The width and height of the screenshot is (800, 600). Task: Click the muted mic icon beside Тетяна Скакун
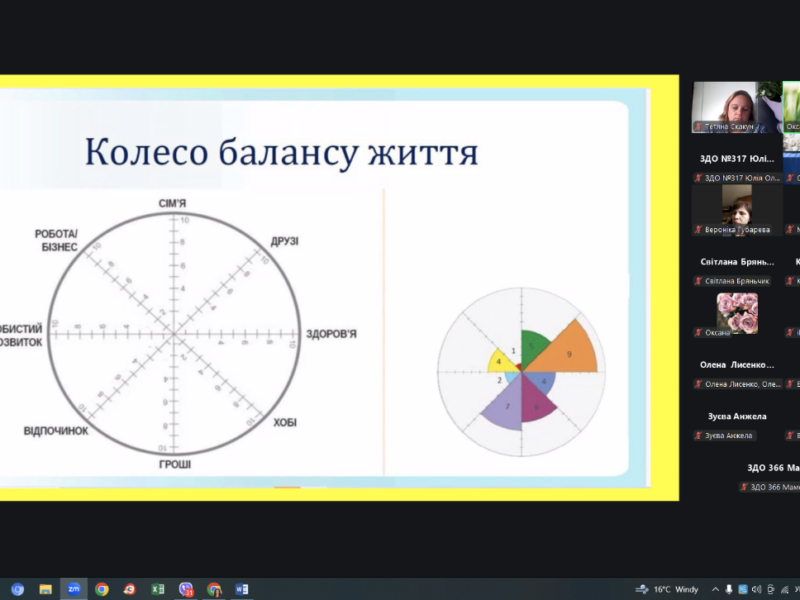(x=698, y=127)
